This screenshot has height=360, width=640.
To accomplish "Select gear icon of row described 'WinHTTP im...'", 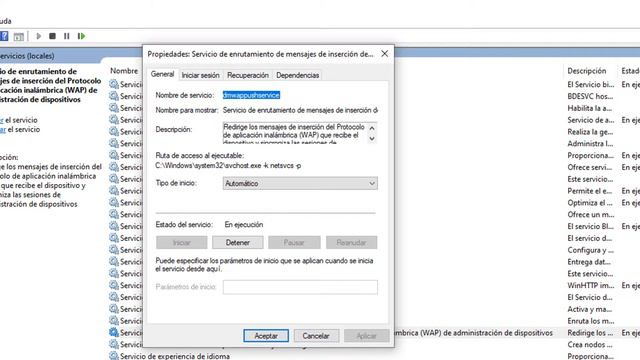I will point(114,286).
